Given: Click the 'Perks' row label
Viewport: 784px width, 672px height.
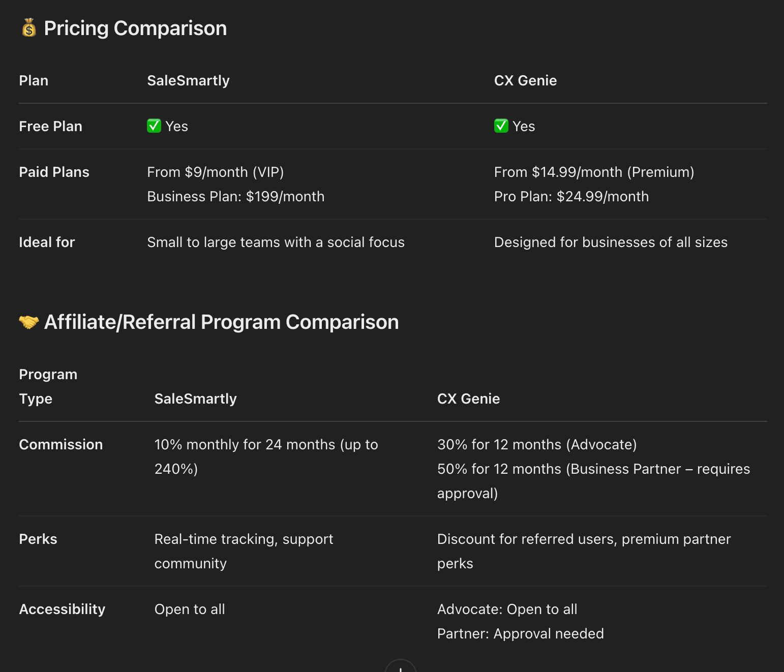Looking at the screenshot, I should click(x=38, y=539).
